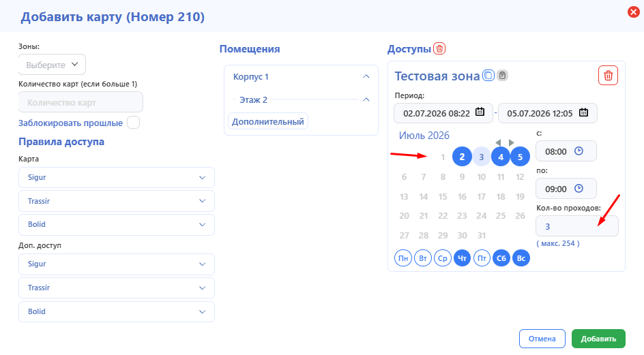Screen dimensions: 644x355
Task: Open calendar picker for period start date
Action: click(480, 112)
